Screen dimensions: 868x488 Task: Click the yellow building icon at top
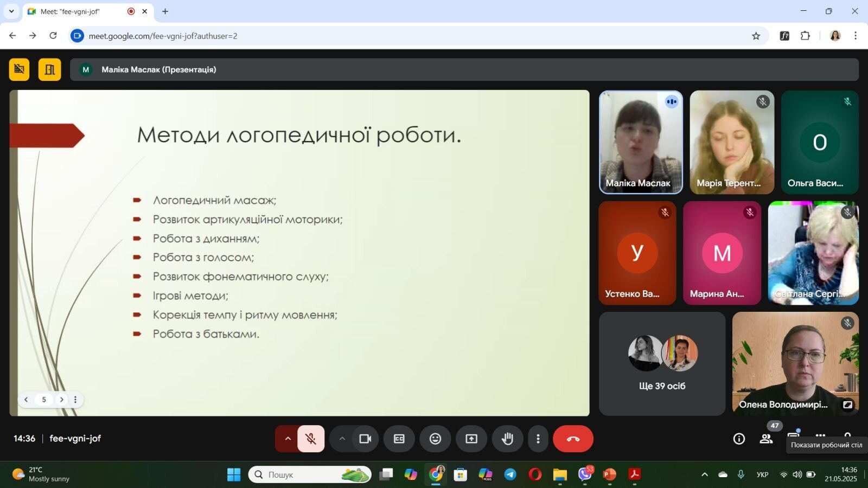coord(50,69)
